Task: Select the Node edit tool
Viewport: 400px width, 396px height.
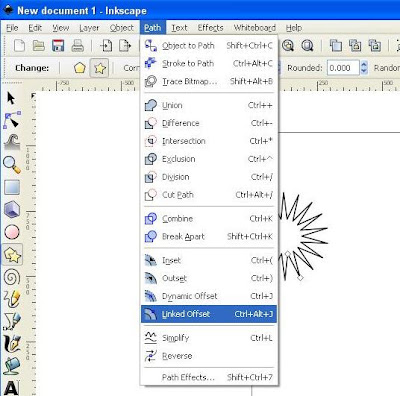Action: 12,120
